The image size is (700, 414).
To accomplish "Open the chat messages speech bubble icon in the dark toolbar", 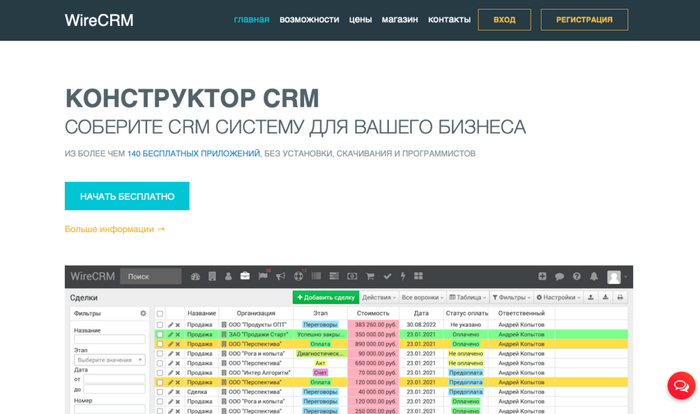I will pyautogui.click(x=559, y=276).
